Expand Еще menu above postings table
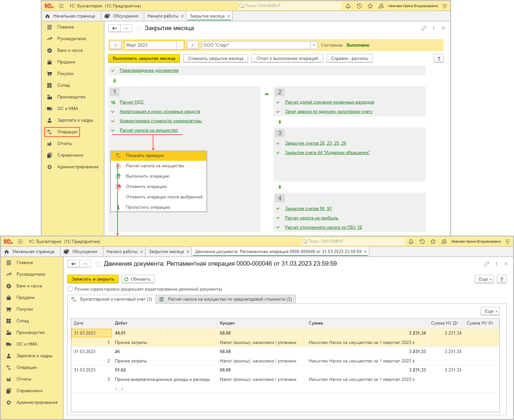 pyautogui.click(x=490, y=311)
